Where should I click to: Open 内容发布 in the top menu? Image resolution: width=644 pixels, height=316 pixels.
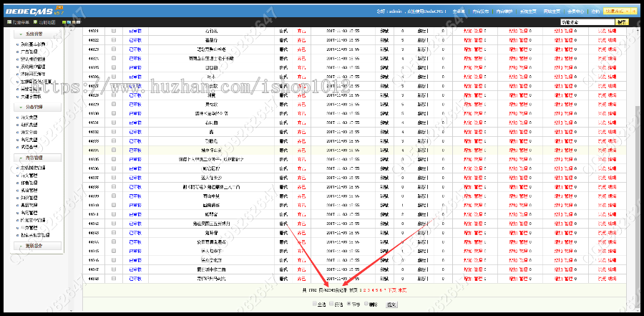480,11
